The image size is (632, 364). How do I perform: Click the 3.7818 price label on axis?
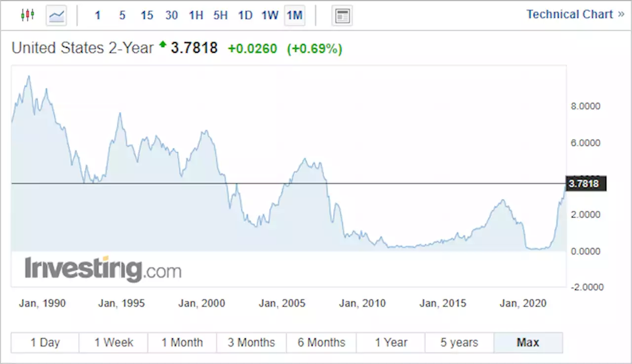click(x=586, y=184)
